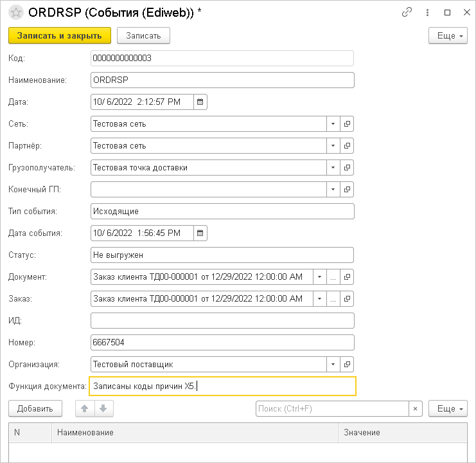Open the top Еще menu
This screenshot has height=463, width=476.
point(448,36)
